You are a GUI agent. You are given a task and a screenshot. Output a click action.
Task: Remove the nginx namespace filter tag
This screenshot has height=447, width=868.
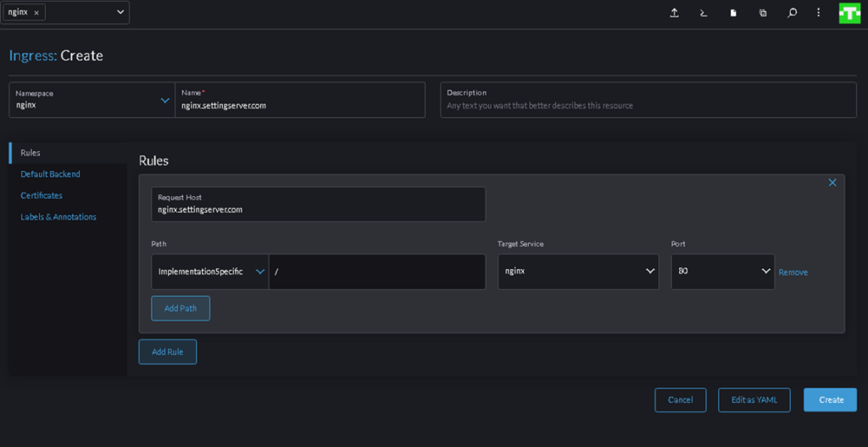click(x=36, y=13)
